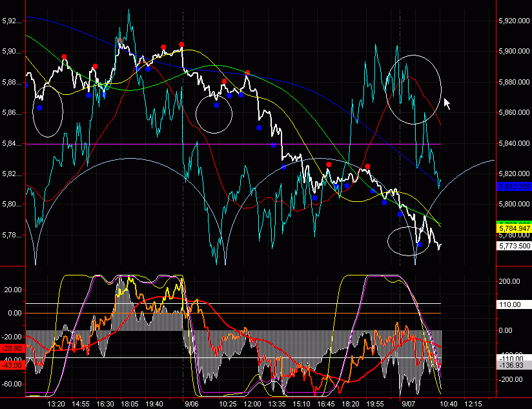Click the 18:20 time label
The width and height of the screenshot is (532, 409).
(351, 404)
